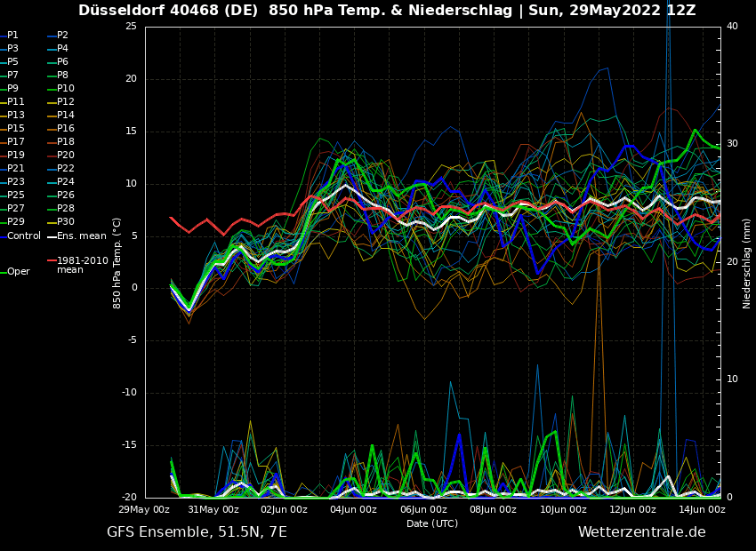Click the P24 legend entry

tap(66, 182)
